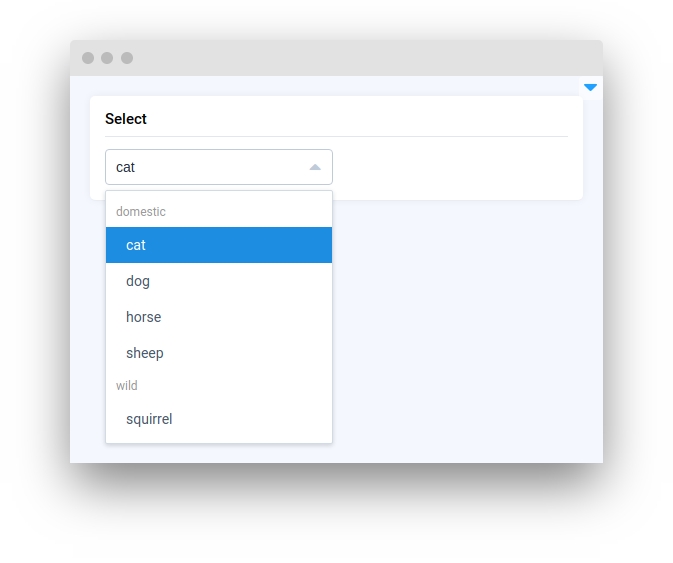Click the white card space beside the select
Image resolution: width=673 pixels, height=563 pixels.
point(455,167)
